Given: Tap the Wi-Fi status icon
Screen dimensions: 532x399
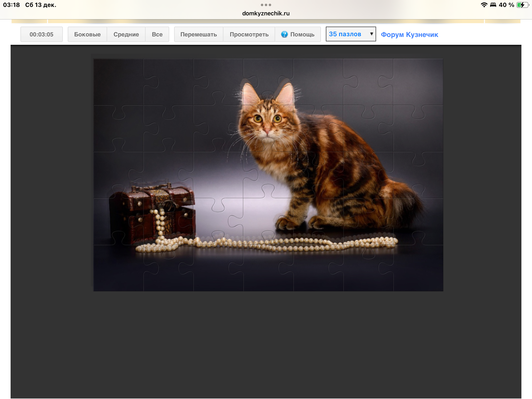Looking at the screenshot, I should click(484, 5).
